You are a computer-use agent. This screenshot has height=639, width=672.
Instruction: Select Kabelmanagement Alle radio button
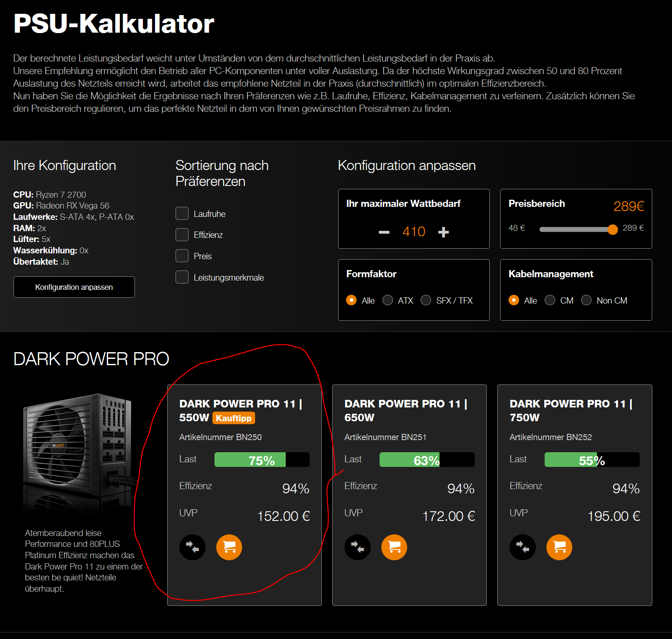(x=514, y=300)
